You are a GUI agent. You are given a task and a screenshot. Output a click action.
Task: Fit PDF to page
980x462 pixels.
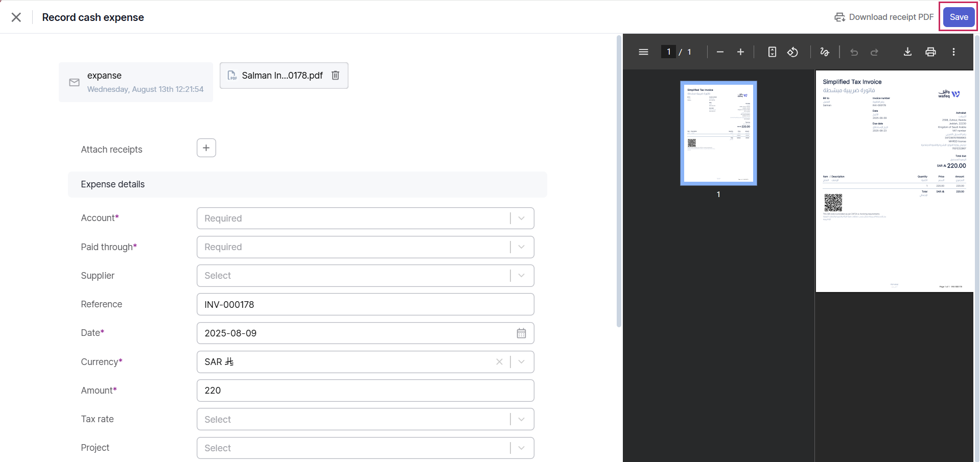click(x=772, y=52)
